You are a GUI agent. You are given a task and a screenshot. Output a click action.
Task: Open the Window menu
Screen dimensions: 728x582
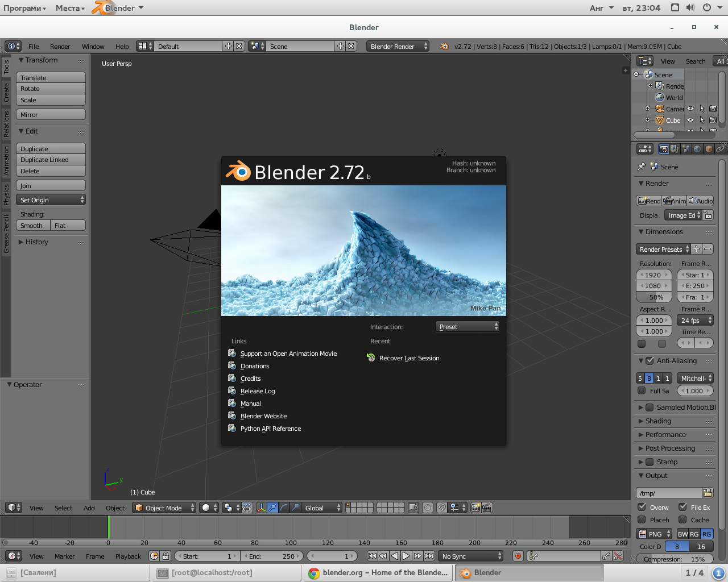(93, 47)
